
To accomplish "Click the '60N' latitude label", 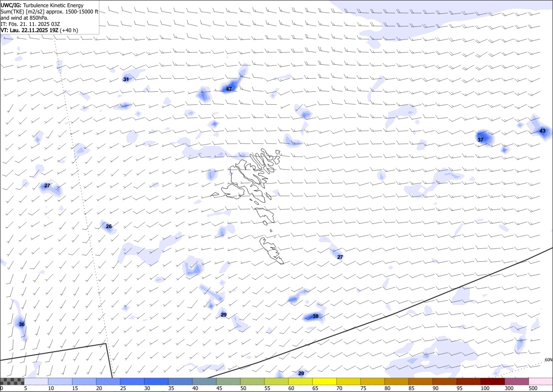I will (x=548, y=360).
